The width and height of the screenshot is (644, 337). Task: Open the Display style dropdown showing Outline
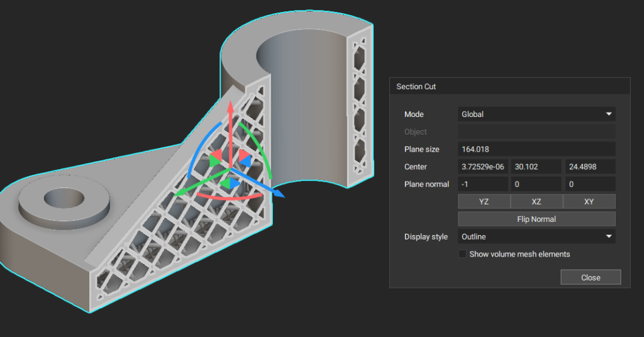pos(536,236)
